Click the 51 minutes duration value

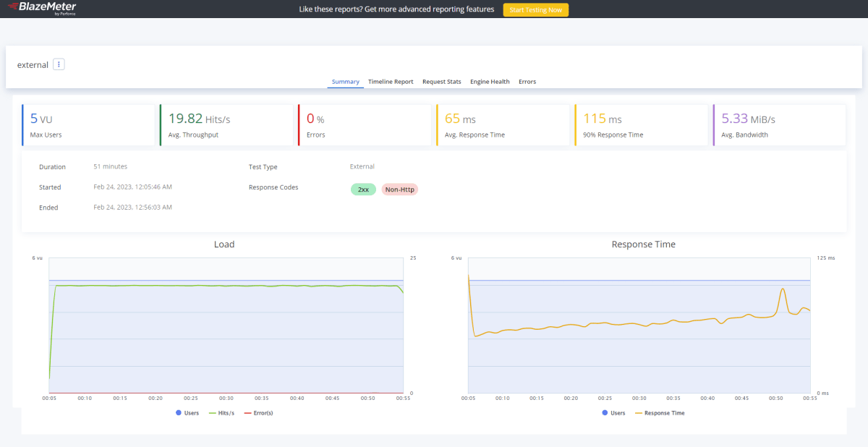pos(110,166)
